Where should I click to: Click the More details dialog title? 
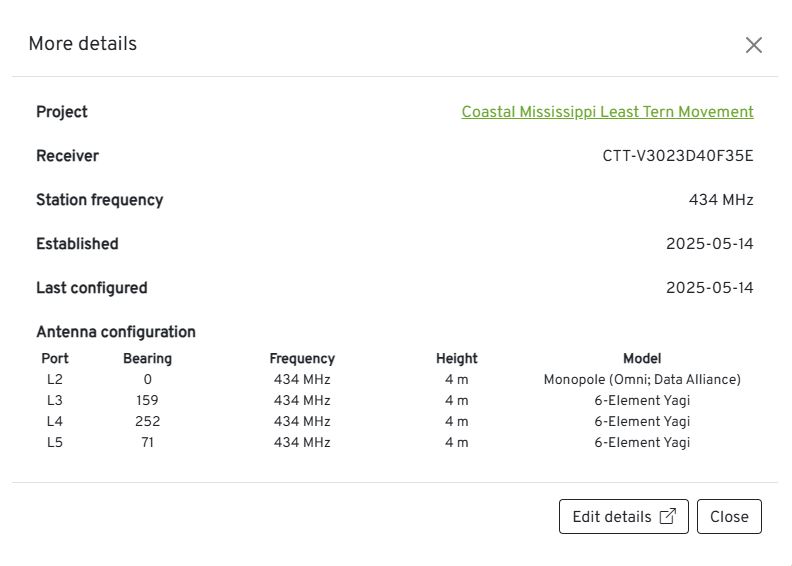(x=82, y=44)
